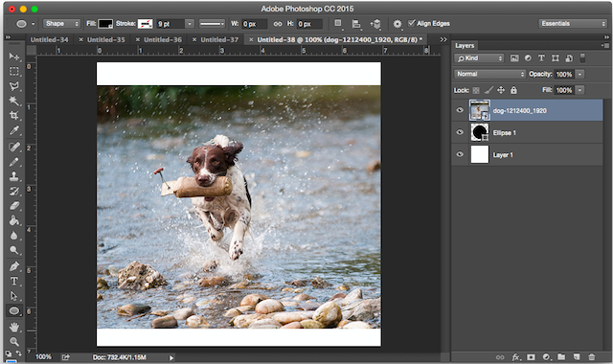Select the Path Selection tool

14,296
